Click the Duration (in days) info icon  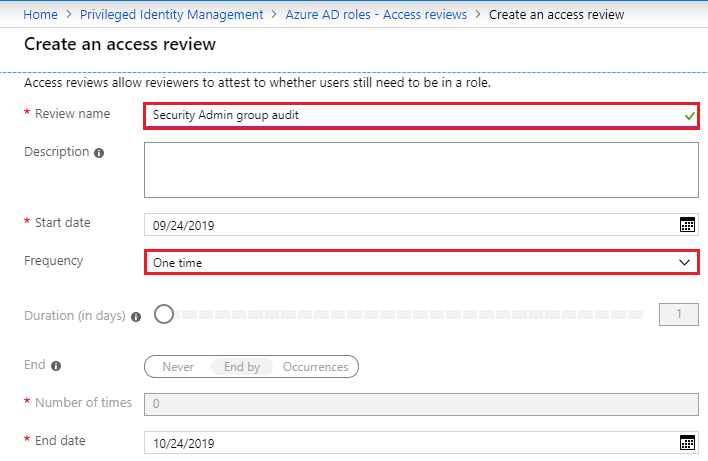point(136,317)
